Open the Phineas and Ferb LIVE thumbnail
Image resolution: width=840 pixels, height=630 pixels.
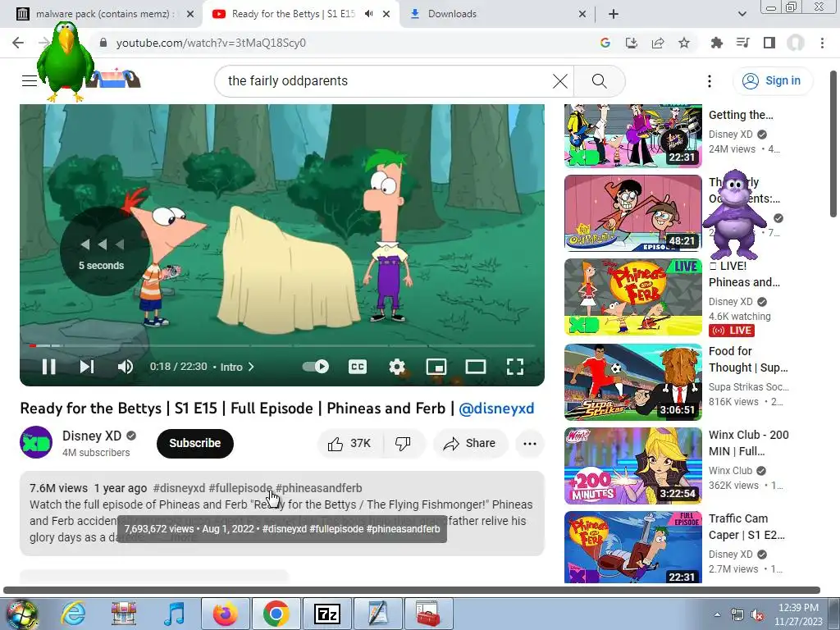click(632, 297)
